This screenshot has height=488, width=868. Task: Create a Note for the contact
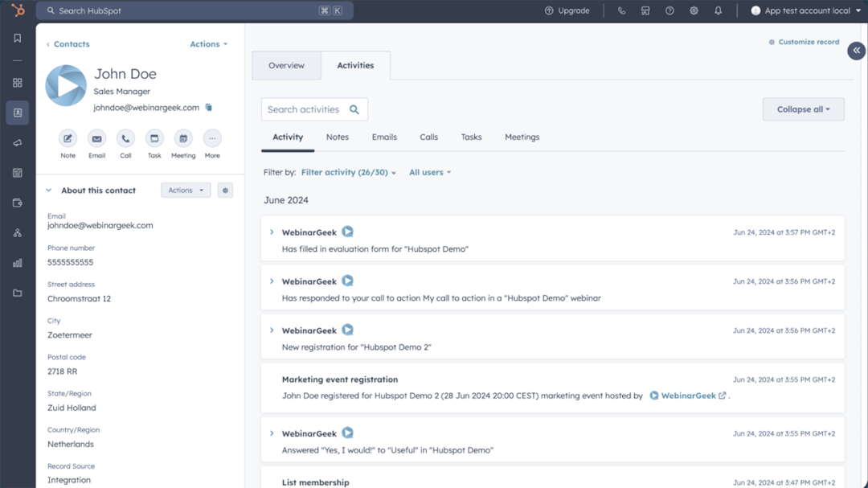[x=68, y=138]
